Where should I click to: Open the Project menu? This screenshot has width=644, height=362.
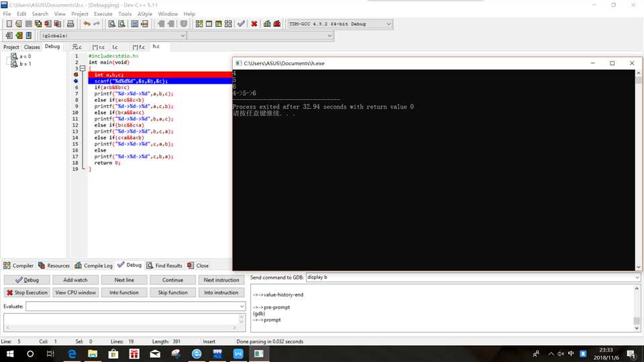(80, 14)
